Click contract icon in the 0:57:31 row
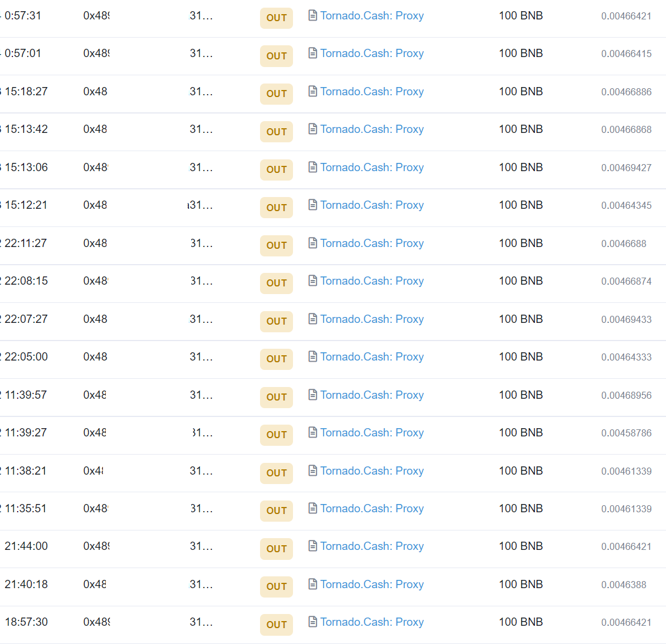Viewport: 666px width, 644px height. (313, 15)
